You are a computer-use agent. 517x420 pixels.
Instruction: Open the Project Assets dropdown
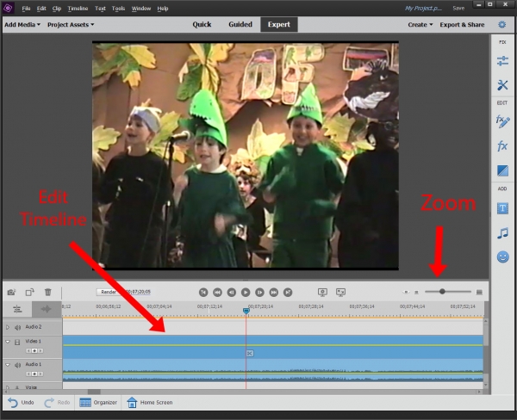tap(71, 25)
